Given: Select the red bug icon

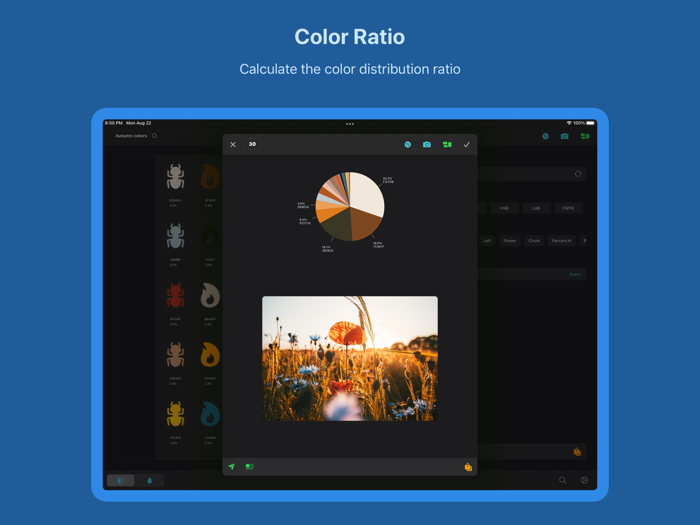Looking at the screenshot, I should (x=175, y=296).
